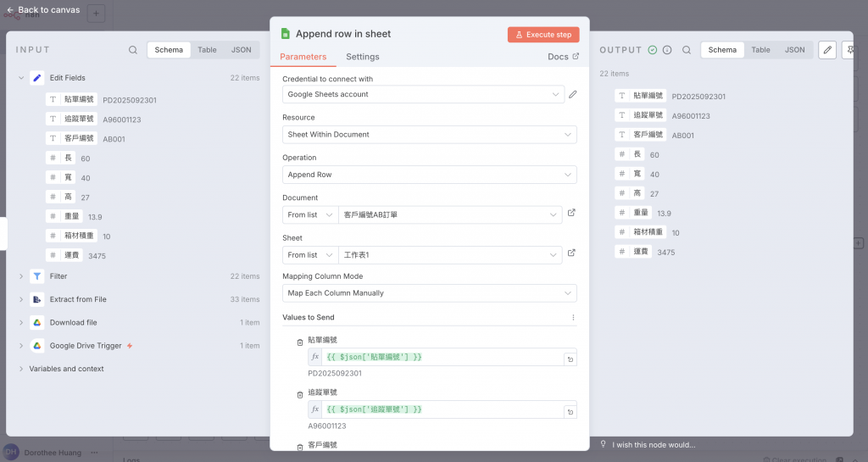Select the 運費 field in INPUT schema

pos(64,255)
